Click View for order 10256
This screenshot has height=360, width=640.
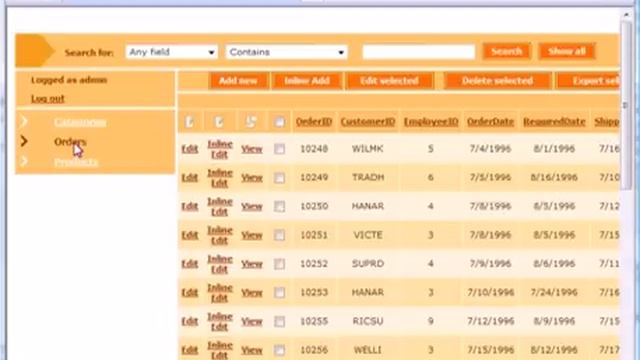click(x=251, y=351)
